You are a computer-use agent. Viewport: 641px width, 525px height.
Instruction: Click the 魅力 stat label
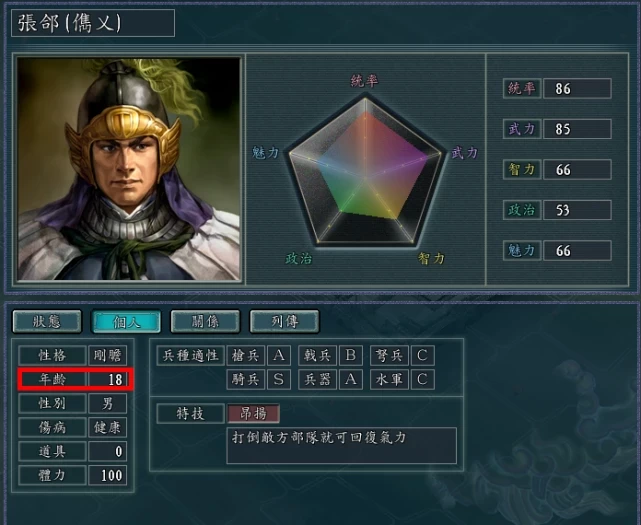pos(522,250)
